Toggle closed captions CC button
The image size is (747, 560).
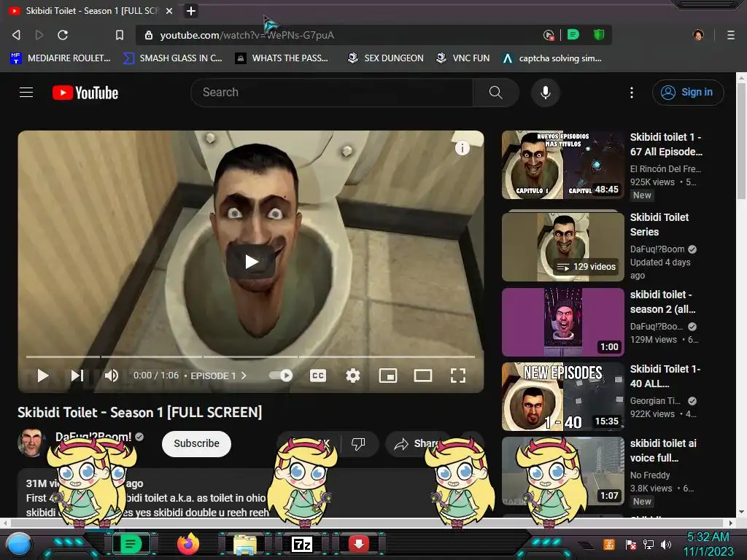(318, 376)
